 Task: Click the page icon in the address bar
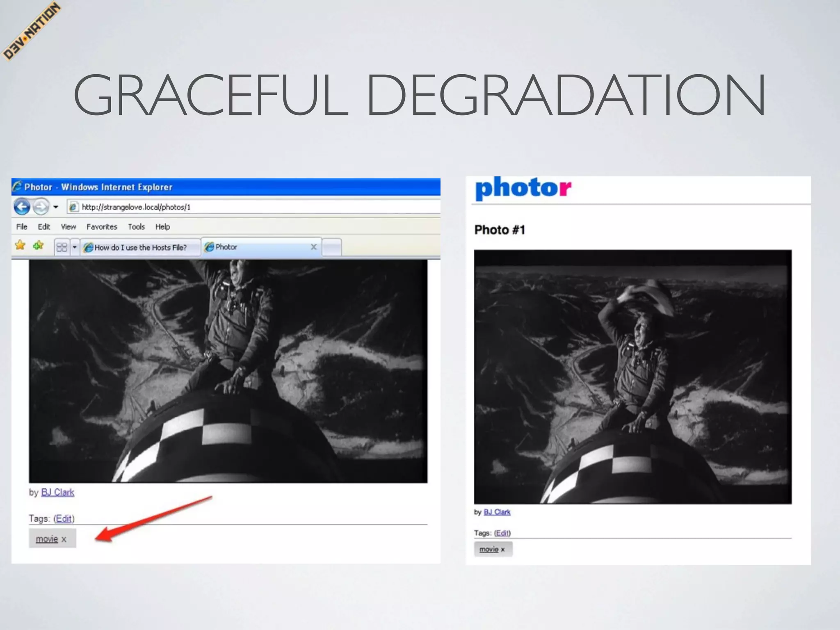[x=73, y=207]
